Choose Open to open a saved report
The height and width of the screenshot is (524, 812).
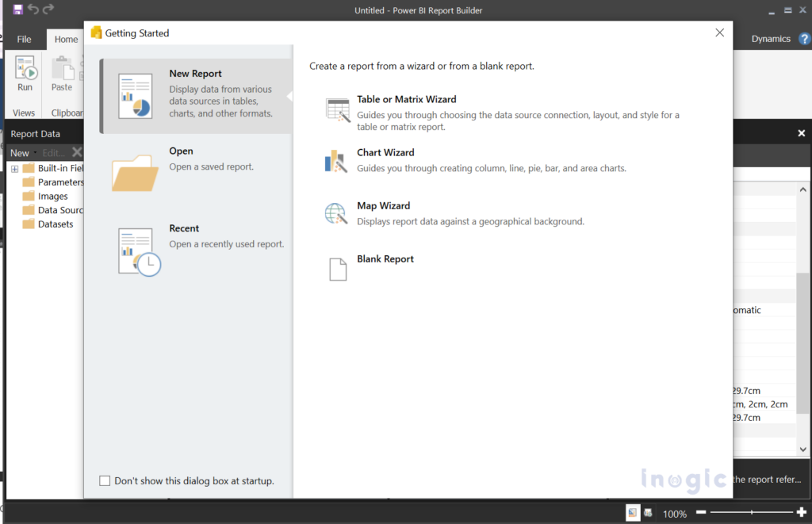click(x=181, y=150)
